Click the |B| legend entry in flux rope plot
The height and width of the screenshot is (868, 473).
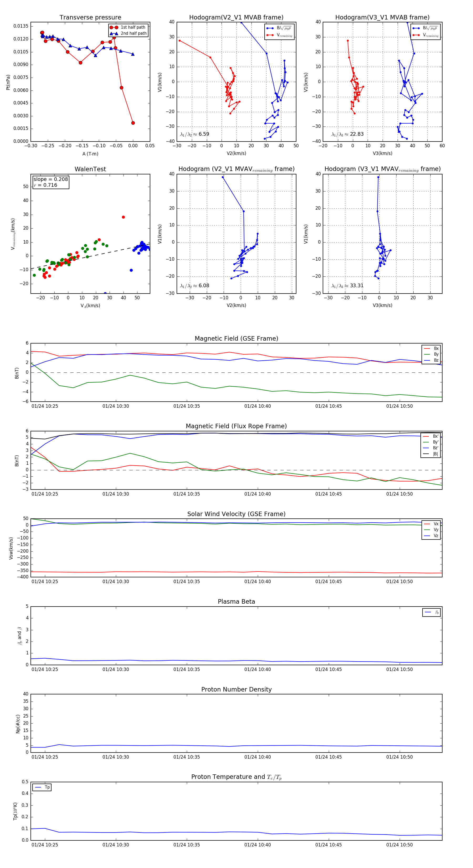[x=431, y=454]
